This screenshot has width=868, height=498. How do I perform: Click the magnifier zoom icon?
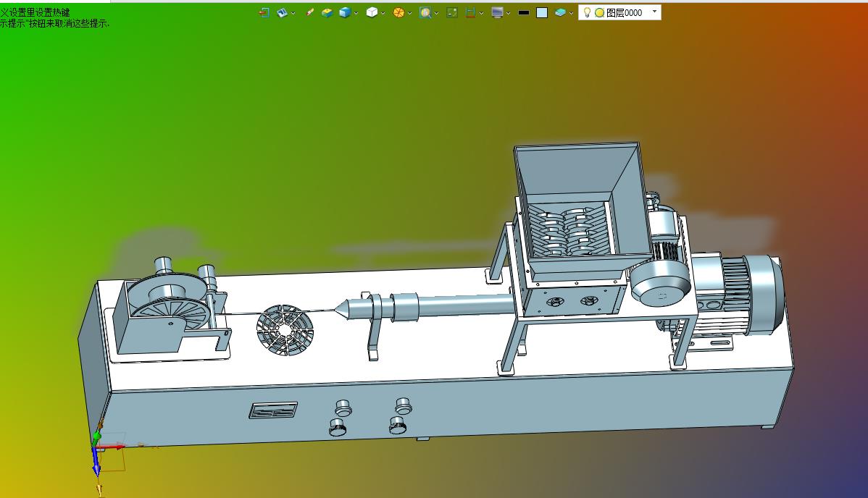(425, 12)
